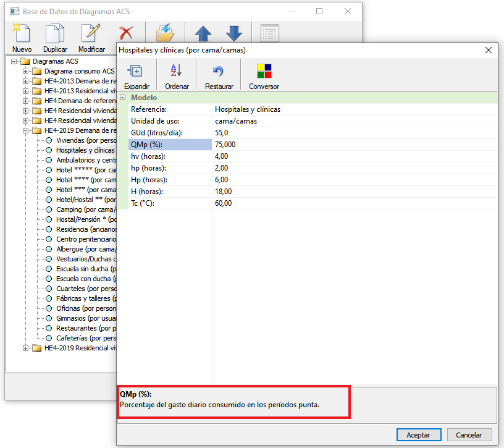Click the open folder import icon
504x448 pixels.
click(165, 33)
